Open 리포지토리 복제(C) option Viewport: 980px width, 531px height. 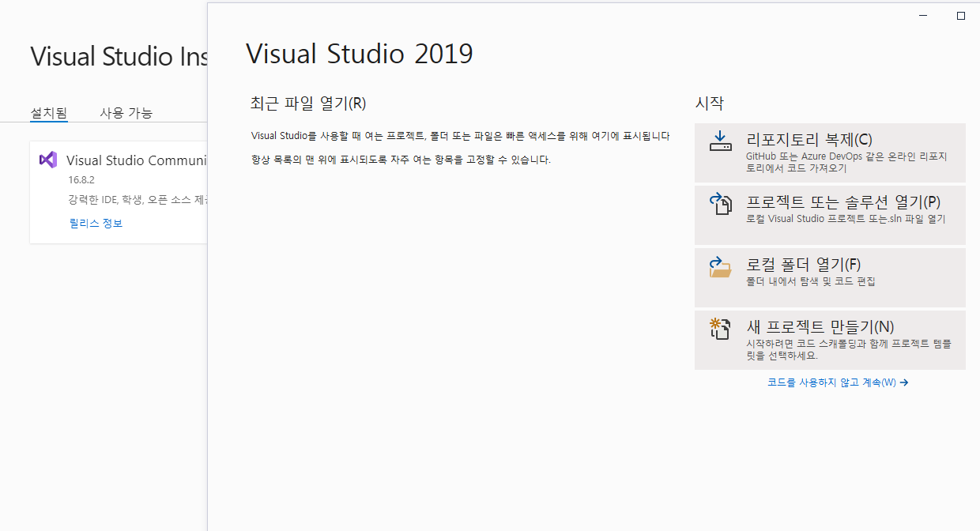coord(830,153)
